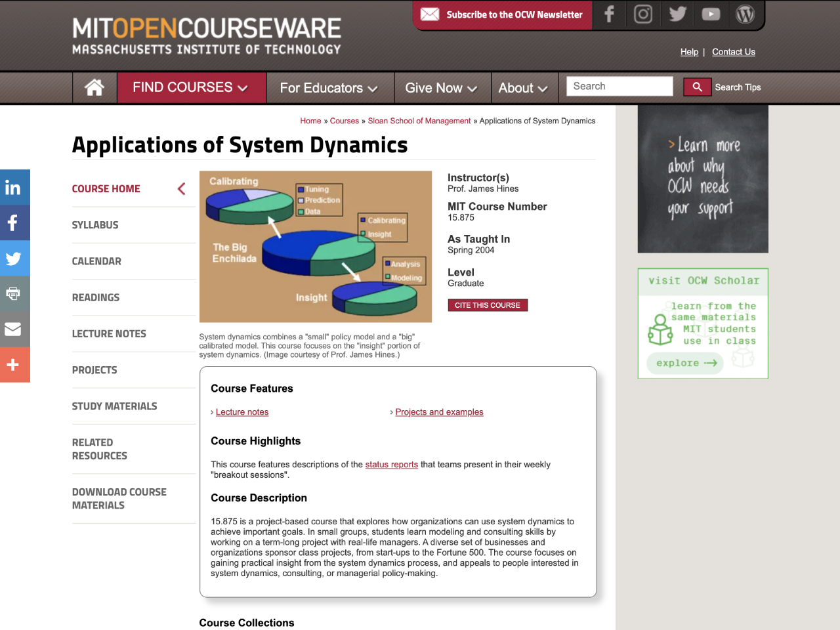The width and height of the screenshot is (840, 630).
Task: Open the Study Materials sidebar item
Action: point(115,406)
